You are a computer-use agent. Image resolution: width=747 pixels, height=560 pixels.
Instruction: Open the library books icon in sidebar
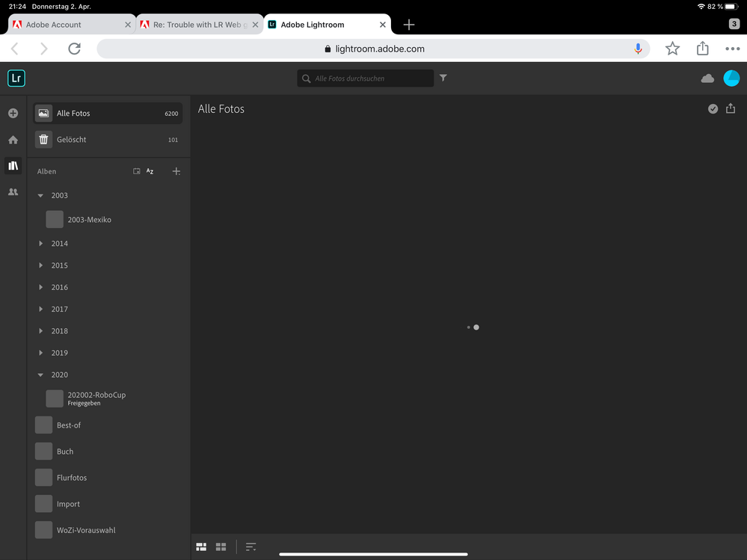coord(13,166)
